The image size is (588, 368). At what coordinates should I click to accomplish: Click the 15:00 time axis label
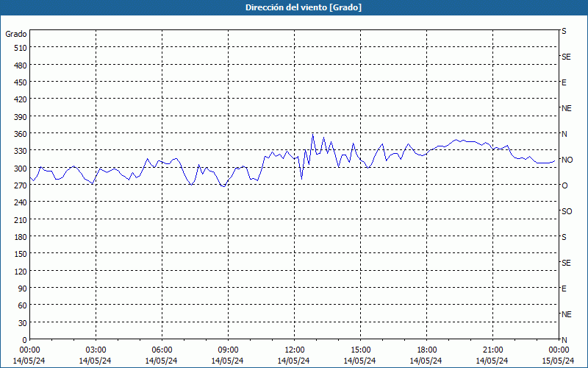[360, 350]
